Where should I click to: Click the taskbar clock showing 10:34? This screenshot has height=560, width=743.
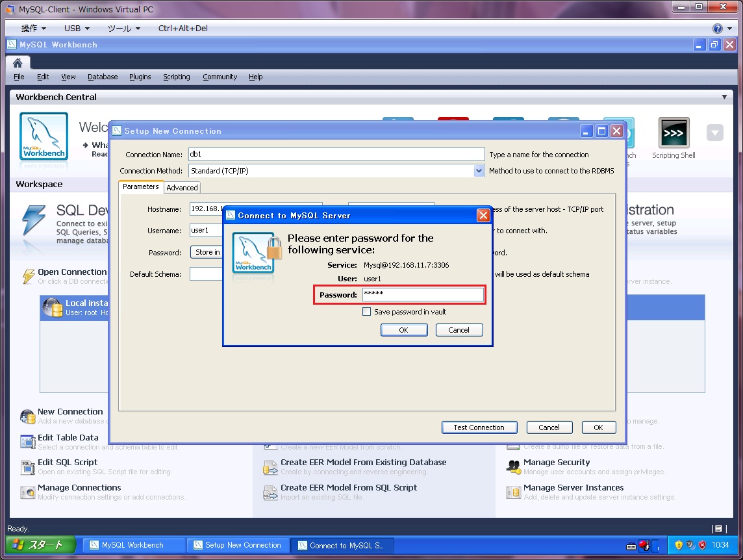[x=720, y=545]
